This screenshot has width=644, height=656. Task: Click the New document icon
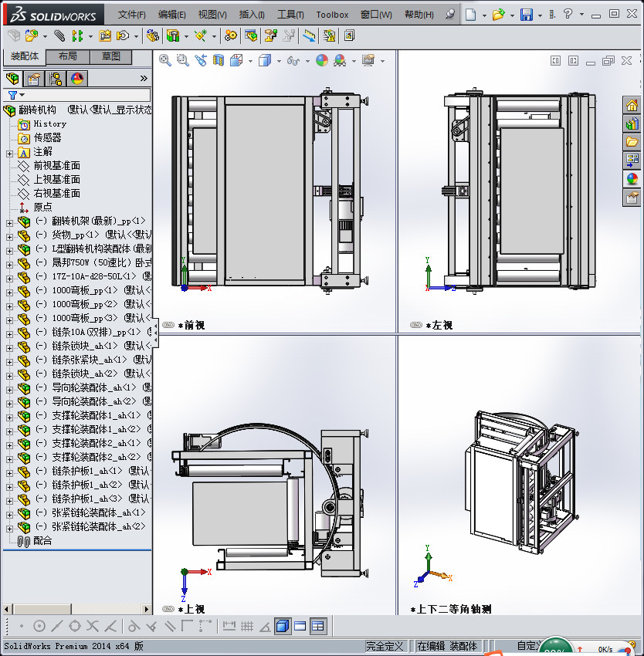click(471, 15)
